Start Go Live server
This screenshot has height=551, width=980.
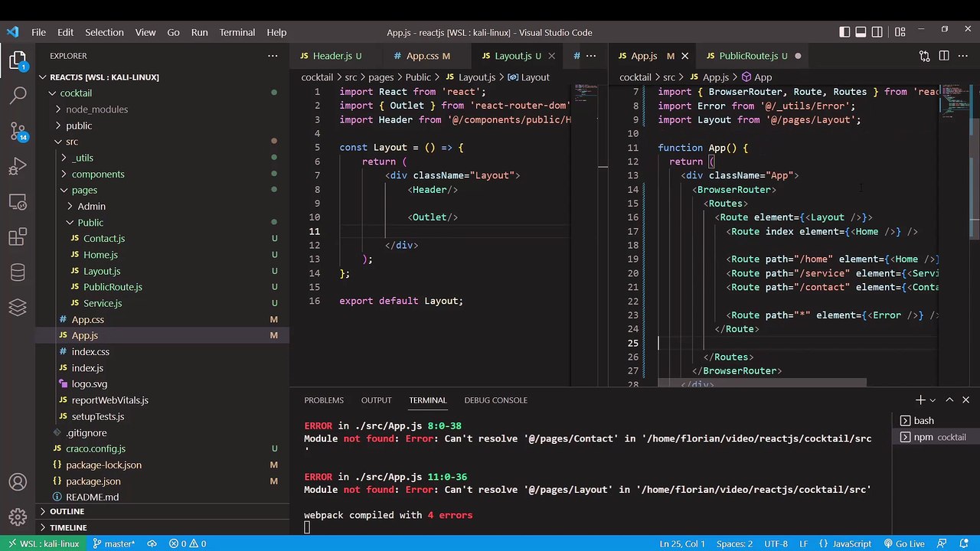point(903,543)
